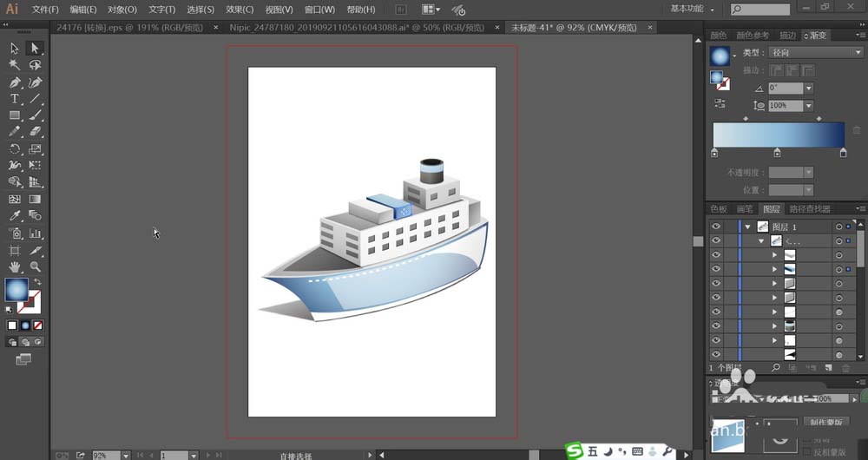Click default fill and stroke icon
The height and width of the screenshot is (460, 868).
tap(10, 310)
